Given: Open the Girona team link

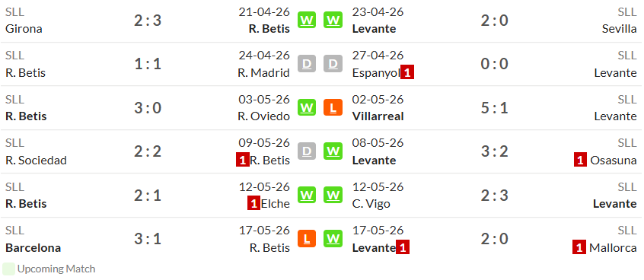Looking at the screenshot, I should [x=24, y=29].
